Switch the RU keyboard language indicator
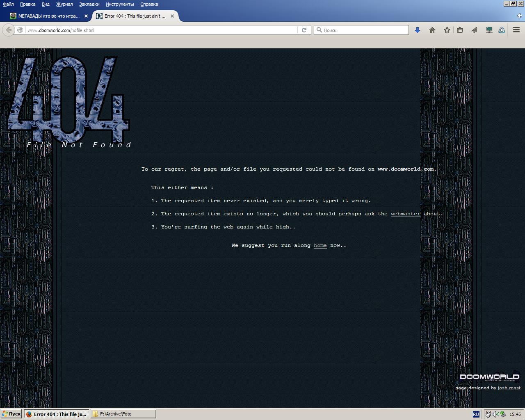Image resolution: width=525 pixels, height=420 pixels. tap(476, 414)
